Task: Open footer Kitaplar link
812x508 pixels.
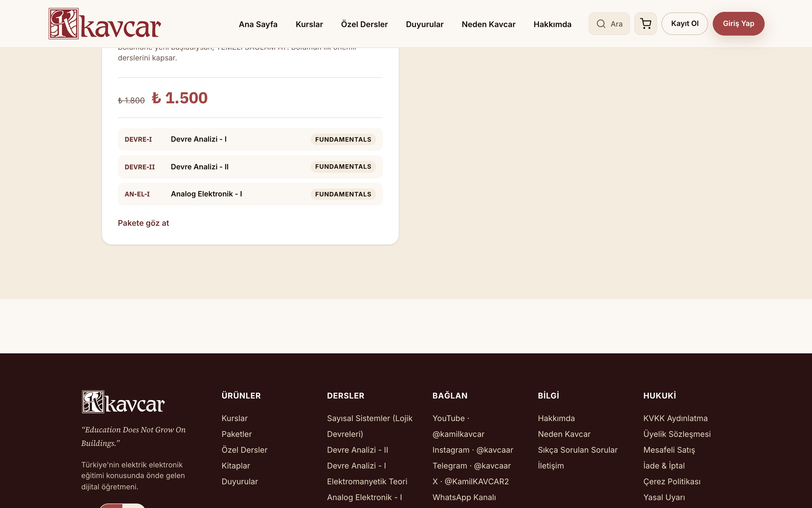Action: [235, 466]
